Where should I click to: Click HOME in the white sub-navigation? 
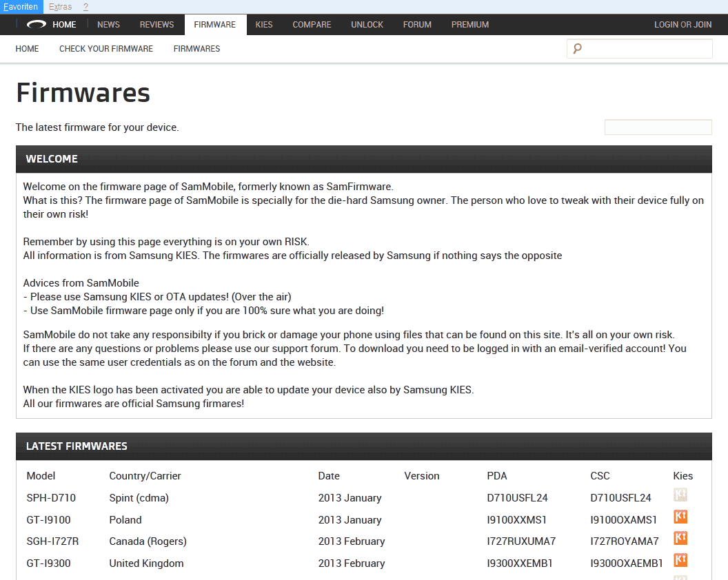27,49
